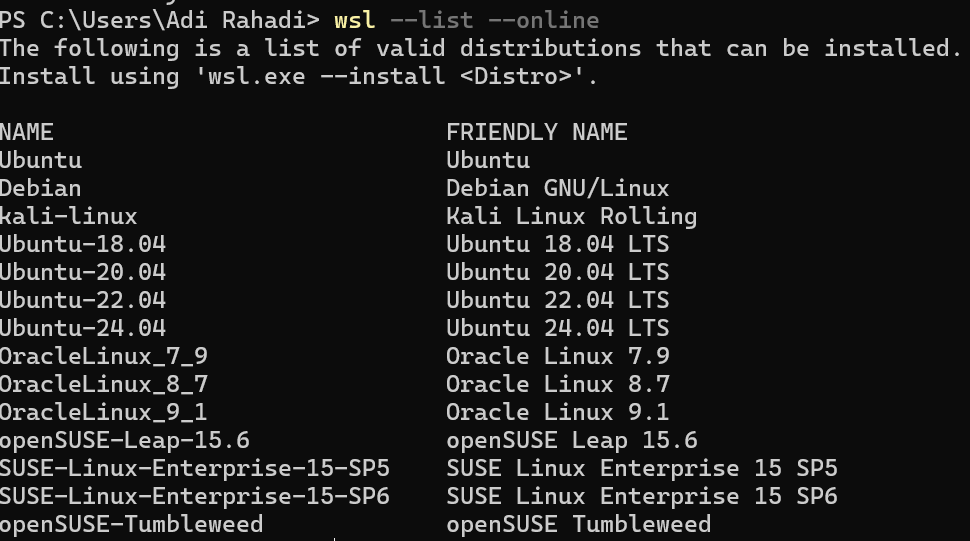The image size is (970, 541).
Task: Click the NAME column header
Action: pos(27,132)
